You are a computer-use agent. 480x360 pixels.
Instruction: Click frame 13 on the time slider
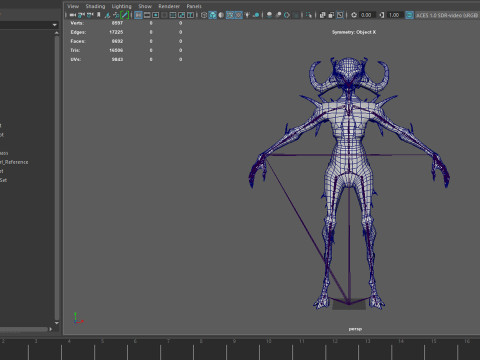click(368, 341)
